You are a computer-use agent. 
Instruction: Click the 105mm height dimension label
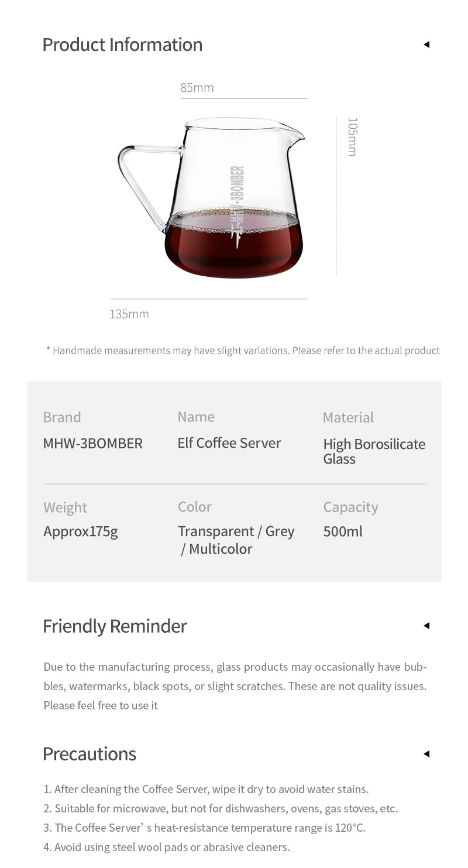click(x=352, y=136)
